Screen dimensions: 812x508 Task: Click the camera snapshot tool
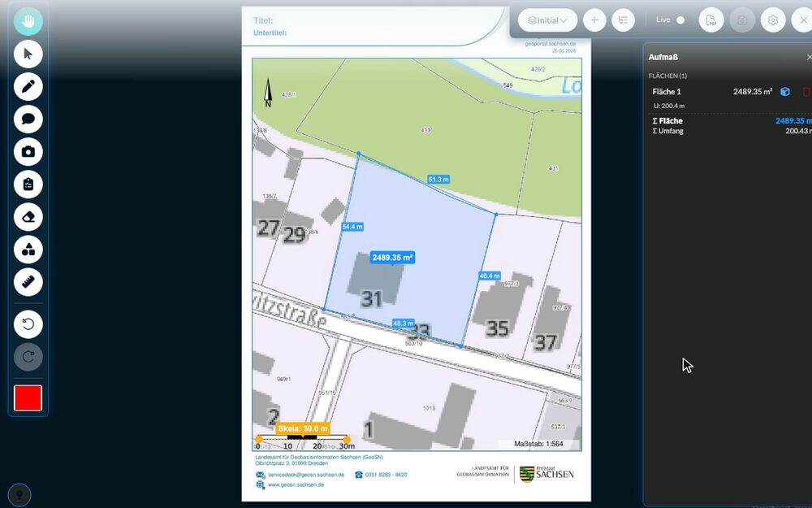pos(28,152)
